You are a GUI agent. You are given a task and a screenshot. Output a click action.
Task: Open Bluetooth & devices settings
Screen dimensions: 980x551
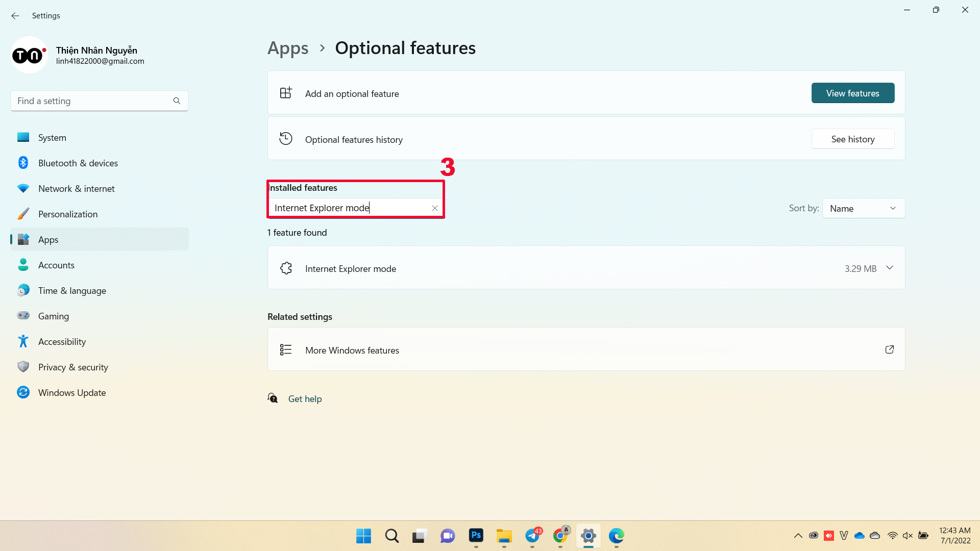tap(100, 163)
